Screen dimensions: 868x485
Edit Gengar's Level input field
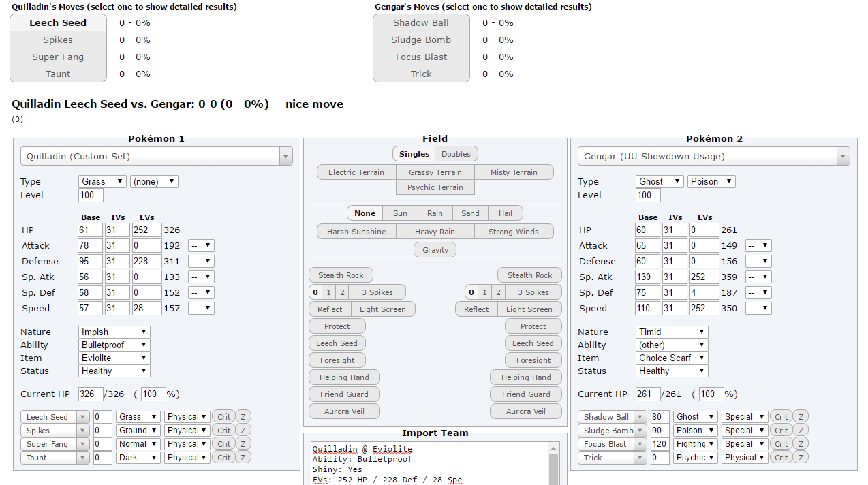pos(648,195)
